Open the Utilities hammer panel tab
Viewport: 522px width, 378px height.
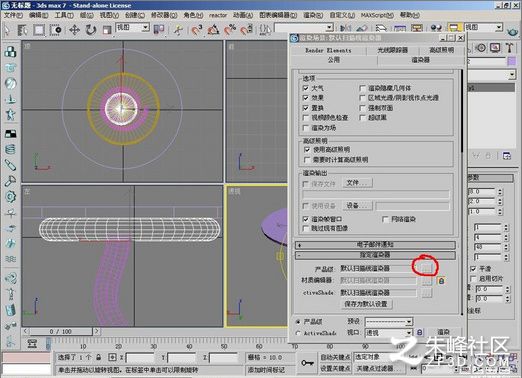point(509,48)
